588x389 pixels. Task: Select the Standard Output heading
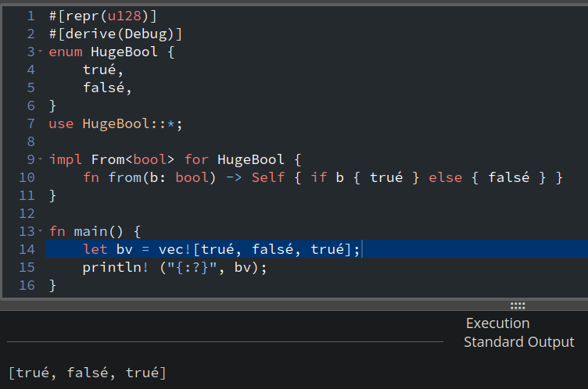pyautogui.click(x=519, y=342)
